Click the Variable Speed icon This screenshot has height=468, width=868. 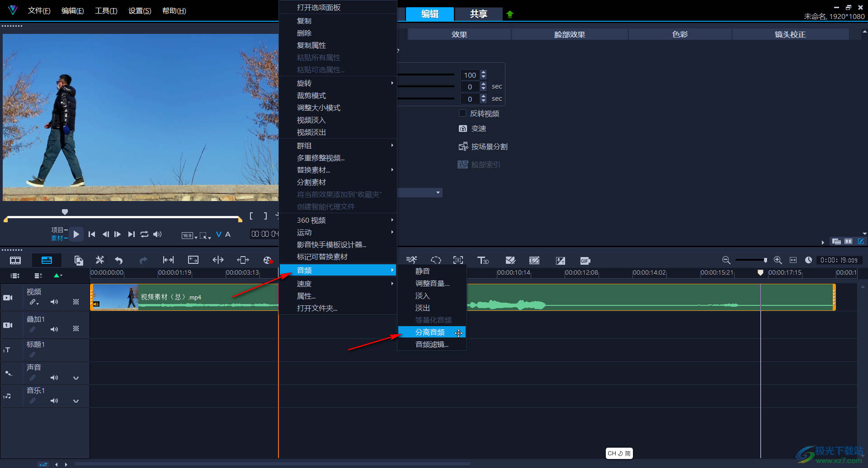coord(463,129)
